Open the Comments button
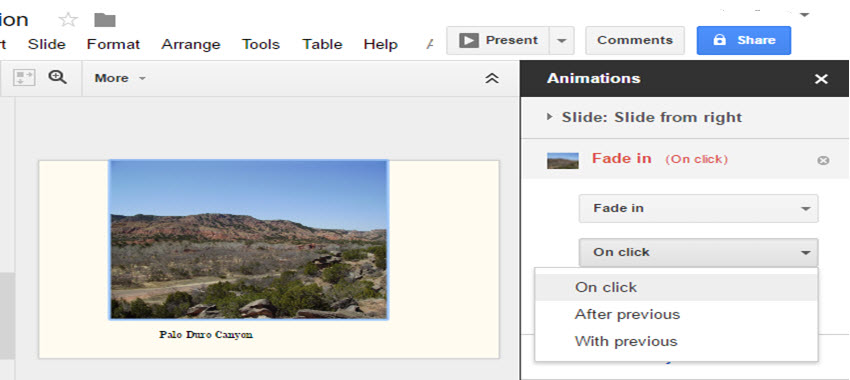The height and width of the screenshot is (380, 850). point(635,40)
